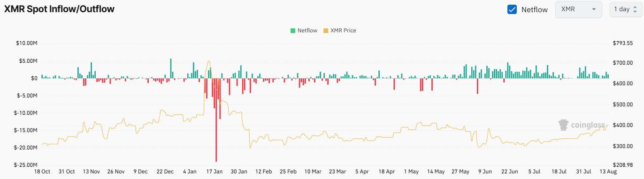Click the XMR Spot Inflow/Outflow title
This screenshot has height=179, width=644.
pos(59,9)
